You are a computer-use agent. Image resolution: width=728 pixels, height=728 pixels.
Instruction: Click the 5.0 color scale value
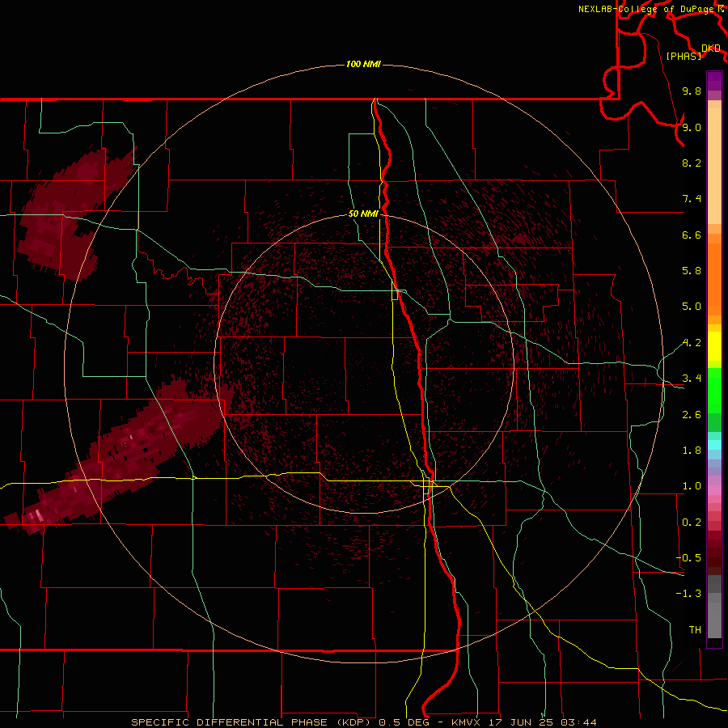692,307
